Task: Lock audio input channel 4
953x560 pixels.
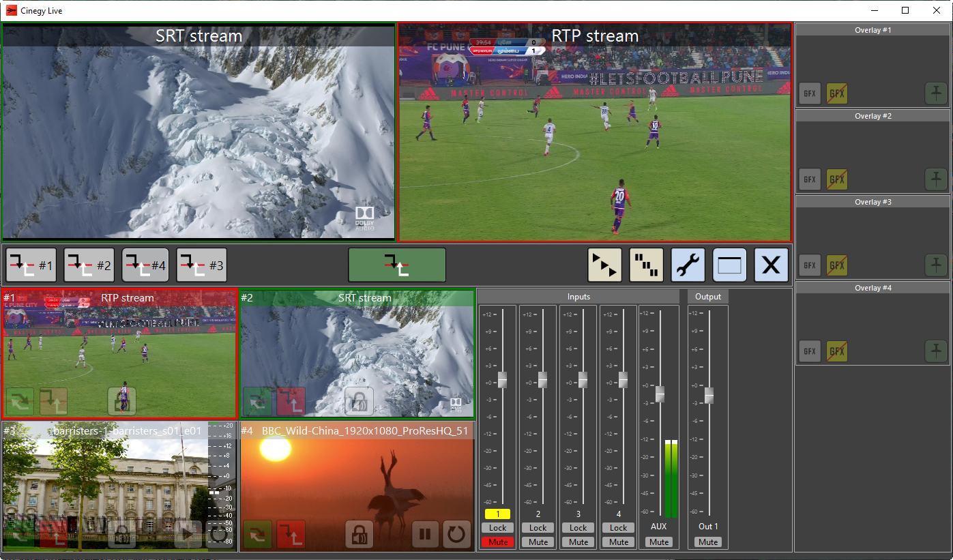Action: (619, 528)
